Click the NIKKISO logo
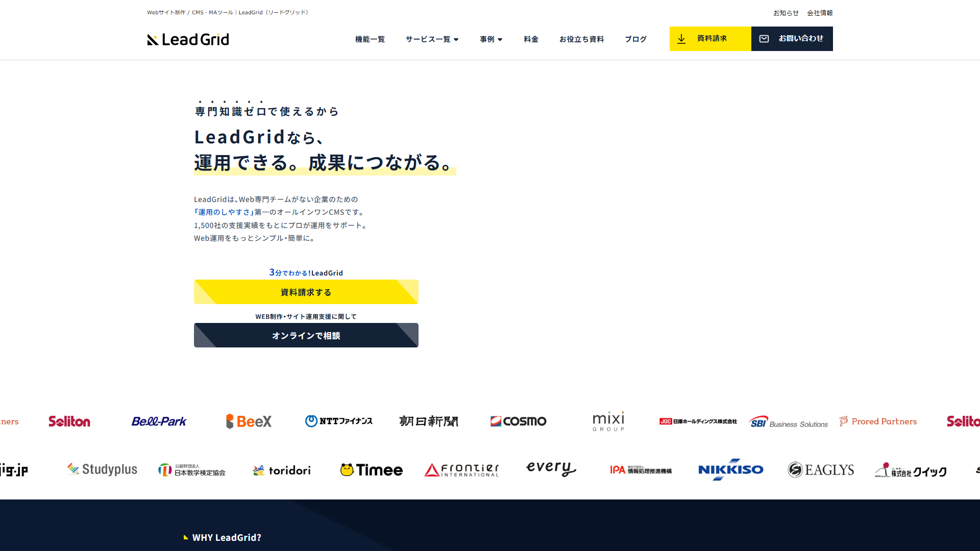 (x=731, y=469)
